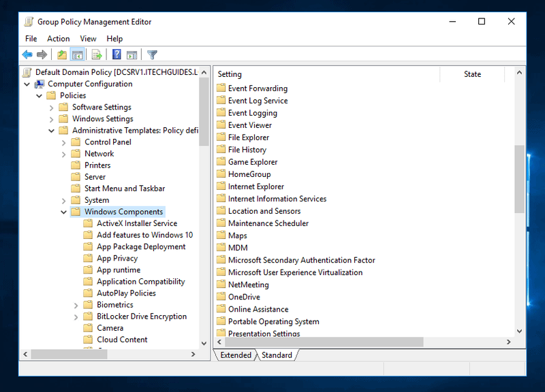The height and width of the screenshot is (392, 545).
Task: Open the View menu
Action: 88,39
